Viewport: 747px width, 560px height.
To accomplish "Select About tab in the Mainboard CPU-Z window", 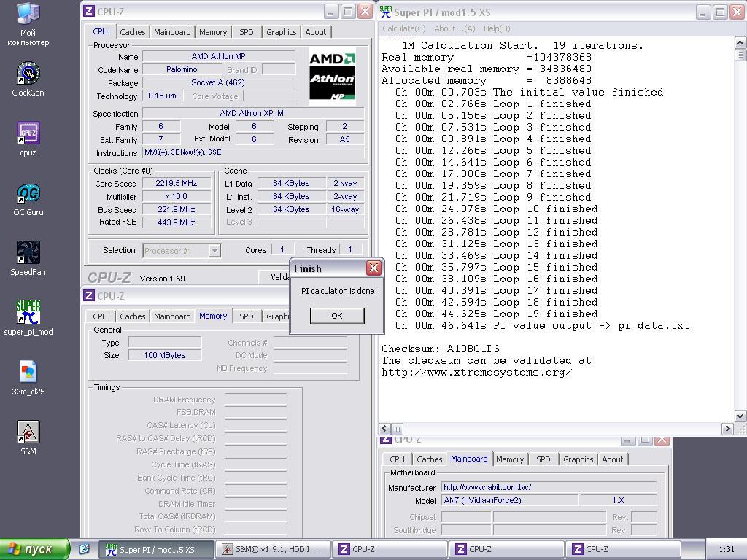I will (x=612, y=459).
